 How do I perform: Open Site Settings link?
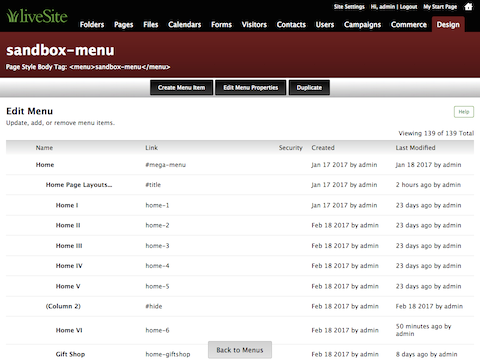349,7
